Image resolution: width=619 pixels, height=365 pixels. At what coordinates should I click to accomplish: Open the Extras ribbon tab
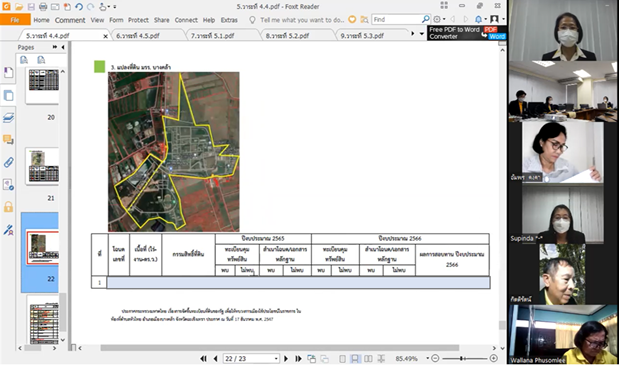229,20
